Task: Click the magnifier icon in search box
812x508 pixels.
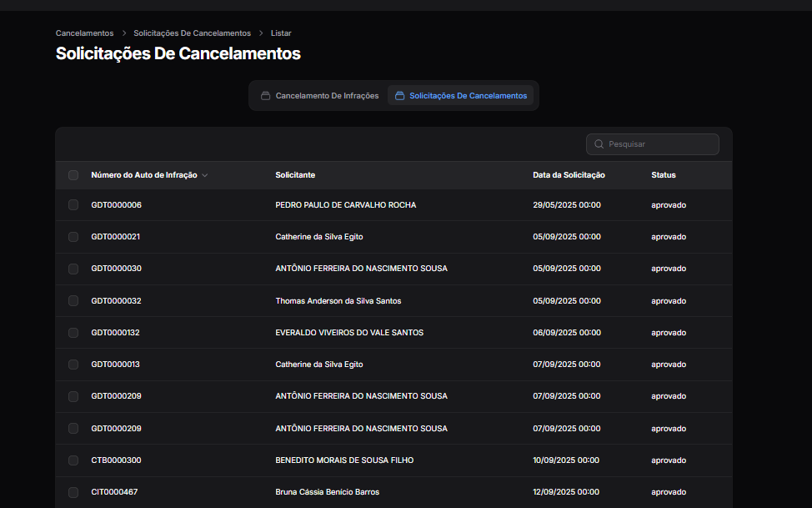Action: (599, 144)
